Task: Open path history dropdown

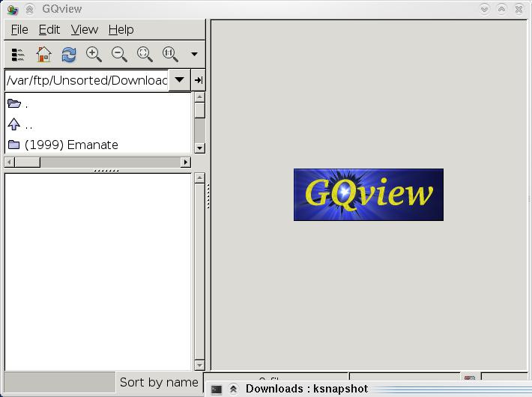Action: coord(179,80)
